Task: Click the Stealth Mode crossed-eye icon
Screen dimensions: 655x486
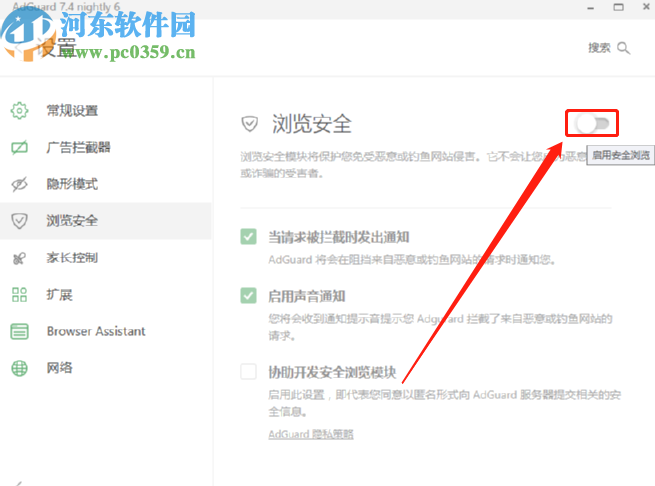Action: point(19,184)
